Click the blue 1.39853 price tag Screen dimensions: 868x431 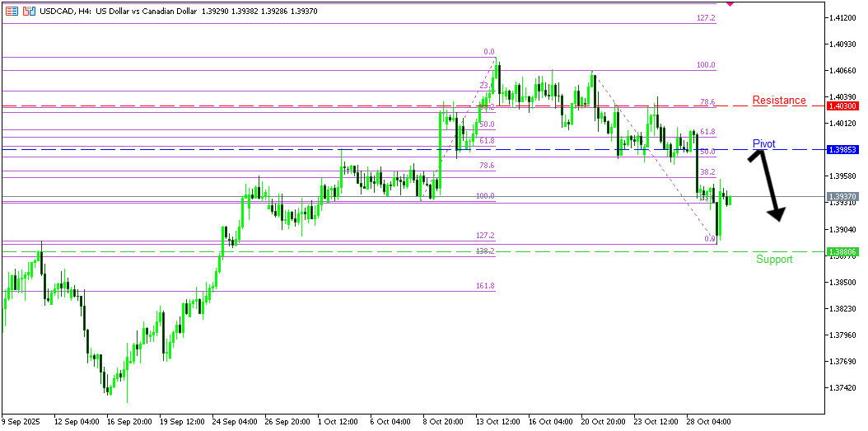[x=845, y=150]
